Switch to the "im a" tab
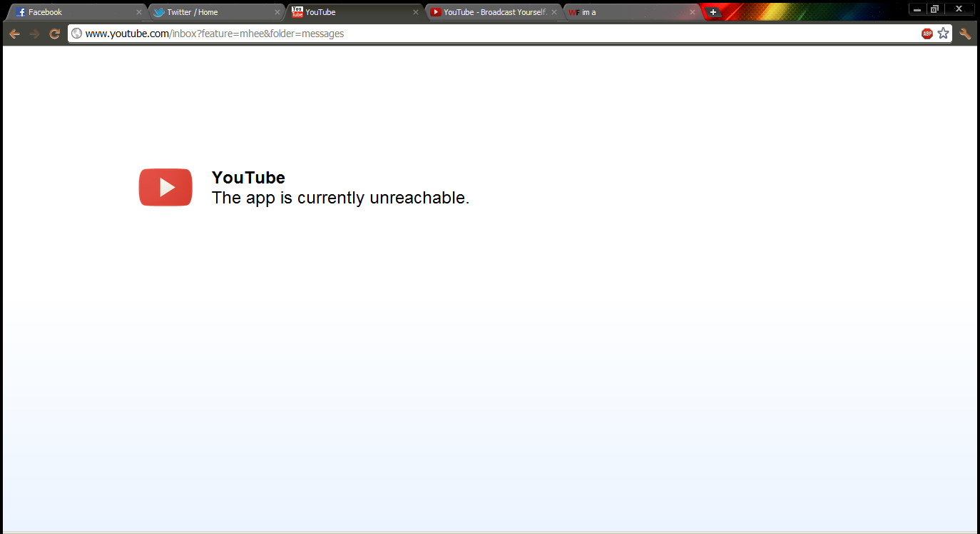Screen dimensions: 980x534 628,12
